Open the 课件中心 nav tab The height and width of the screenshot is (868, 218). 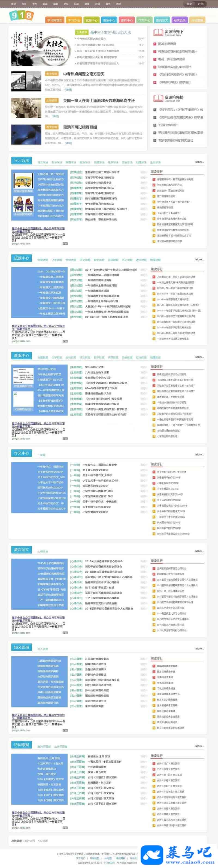coord(127,20)
